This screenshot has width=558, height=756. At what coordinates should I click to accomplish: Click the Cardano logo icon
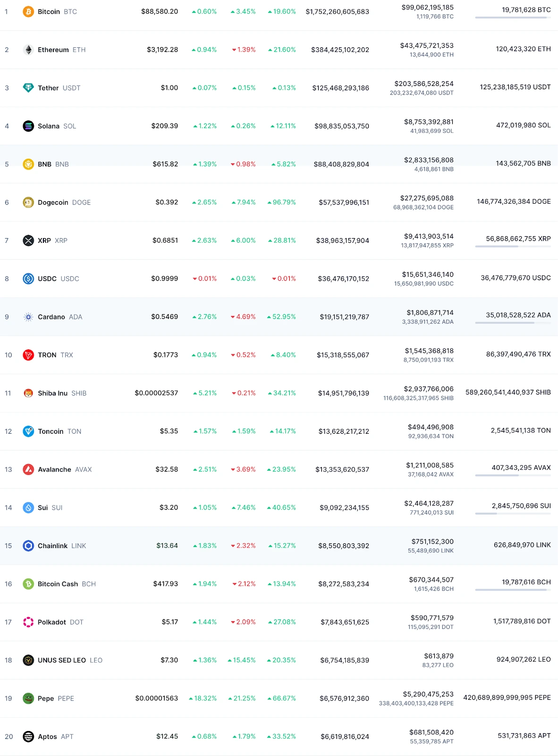pos(28,317)
